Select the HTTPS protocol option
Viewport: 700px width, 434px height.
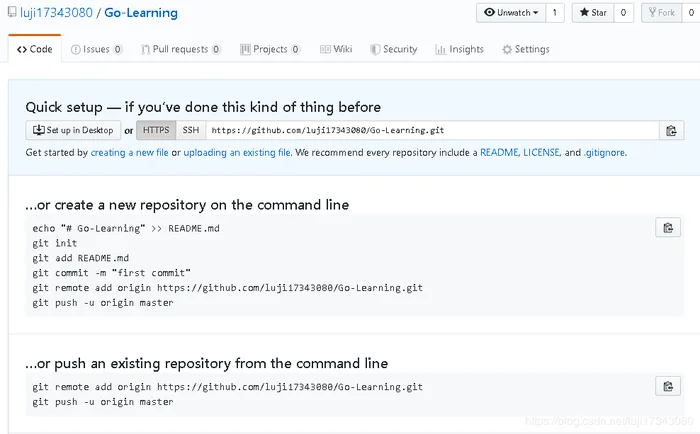pos(156,130)
